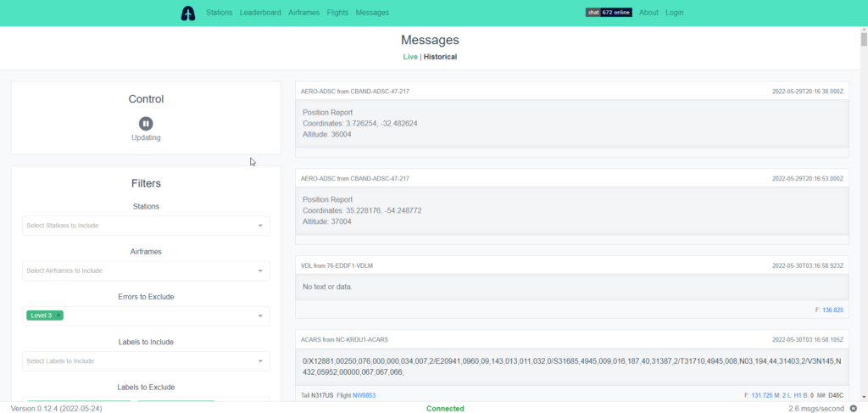The image size is (868, 413).
Task: Open the Airframes page
Action: 304,12
